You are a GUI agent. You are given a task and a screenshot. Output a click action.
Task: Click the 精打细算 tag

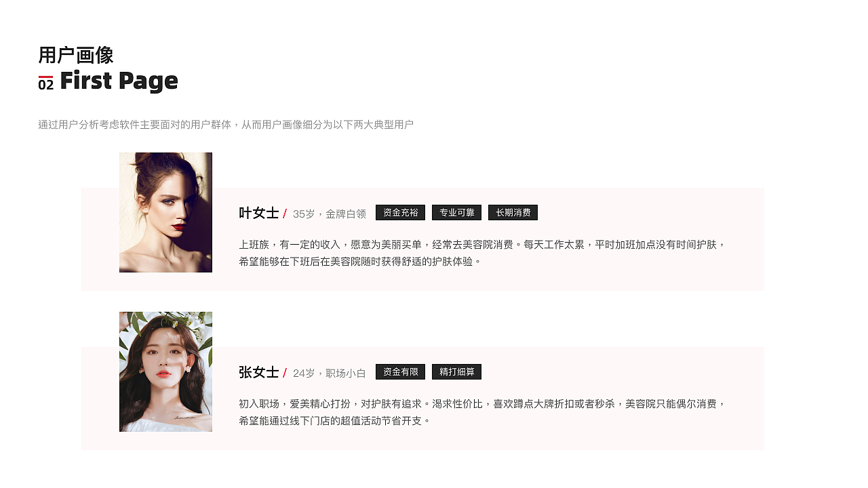tap(456, 371)
